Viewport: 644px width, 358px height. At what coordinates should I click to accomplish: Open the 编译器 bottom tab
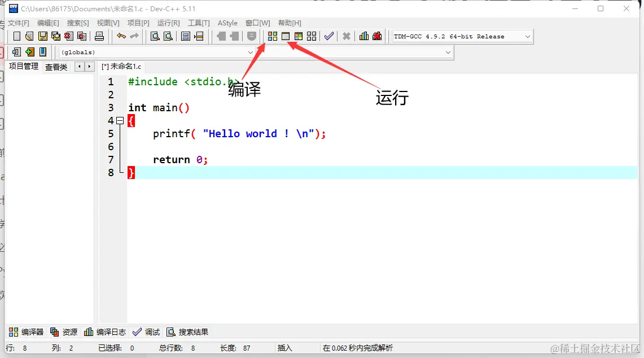tap(27, 331)
